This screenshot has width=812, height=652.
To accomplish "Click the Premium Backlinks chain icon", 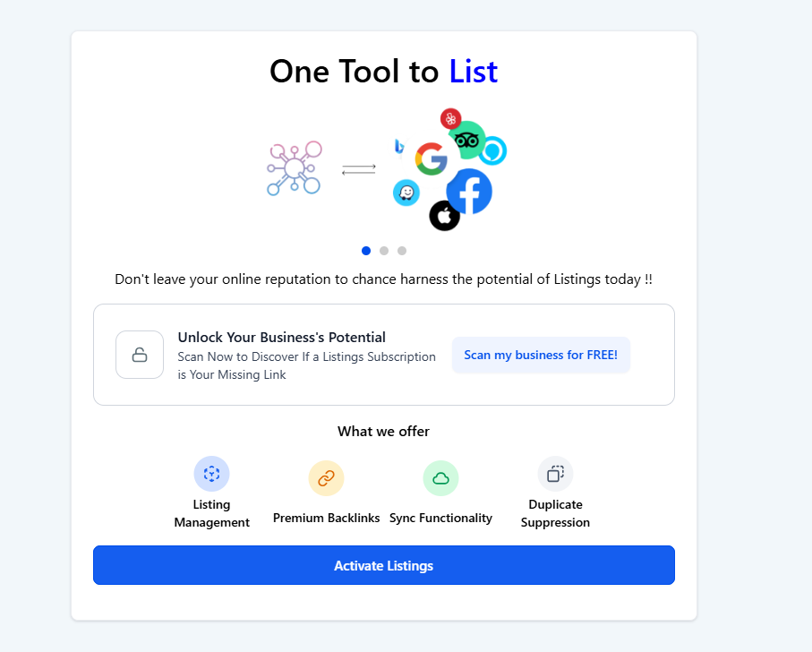I will (326, 478).
